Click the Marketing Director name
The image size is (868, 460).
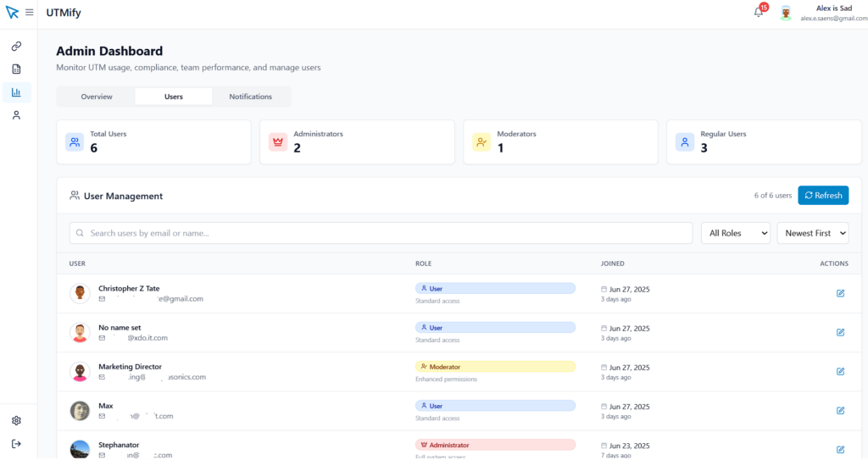point(130,367)
